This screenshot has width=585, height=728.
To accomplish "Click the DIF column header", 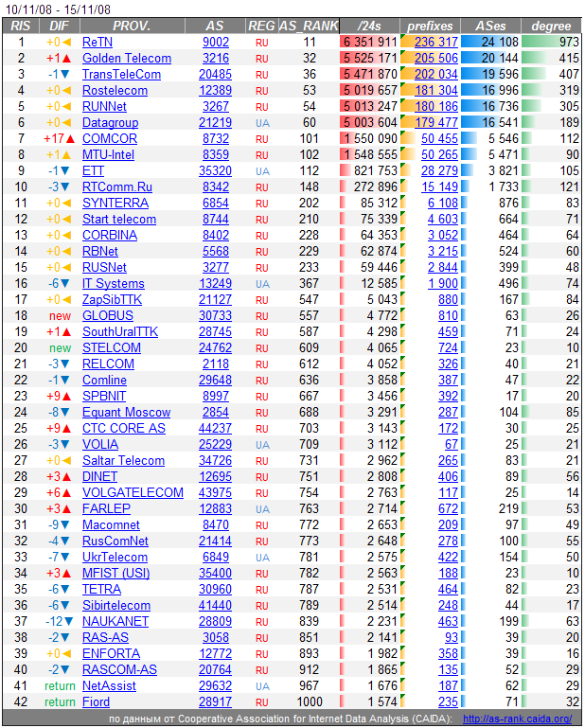I will tap(60, 26).
